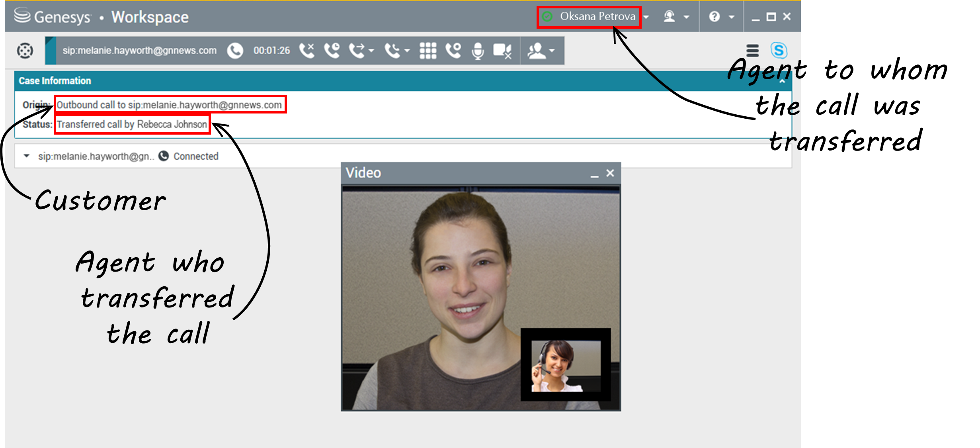Open the keypad dial pad
The image size is (980, 448).
[x=428, y=51]
